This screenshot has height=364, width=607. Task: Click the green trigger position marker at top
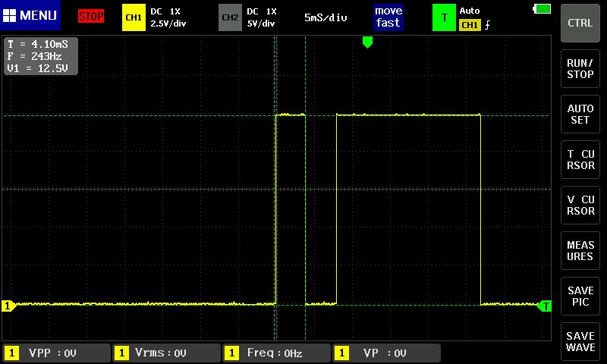367,42
